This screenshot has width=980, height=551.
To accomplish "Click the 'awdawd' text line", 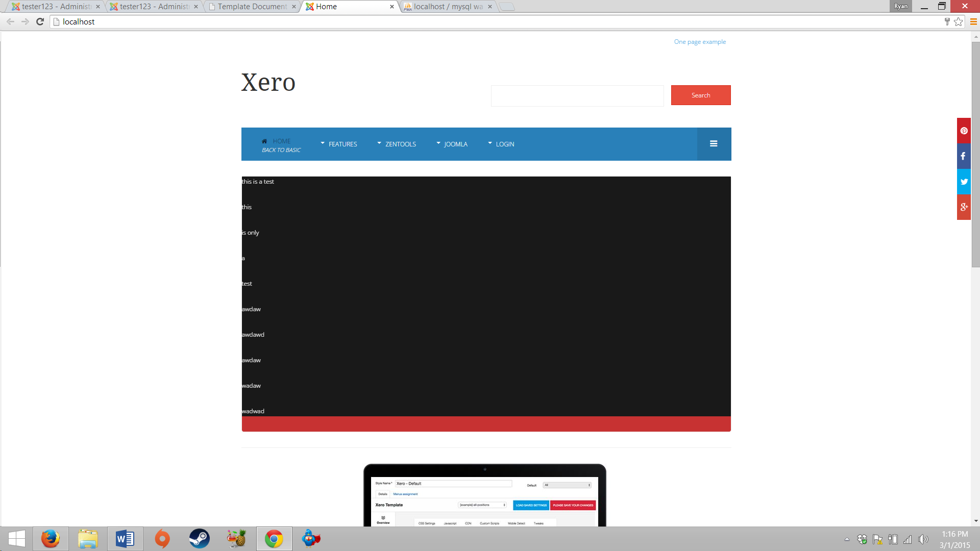I will pyautogui.click(x=253, y=335).
